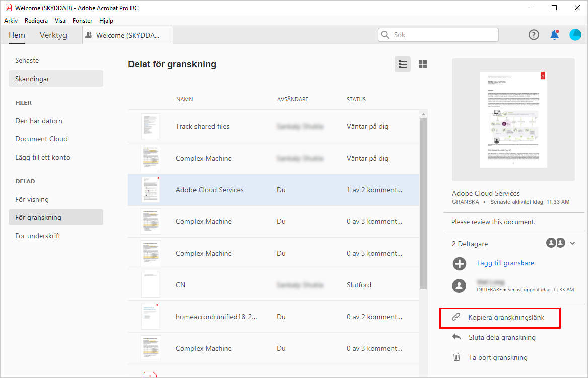
Task: Open the Hjälp menu
Action: coord(106,21)
